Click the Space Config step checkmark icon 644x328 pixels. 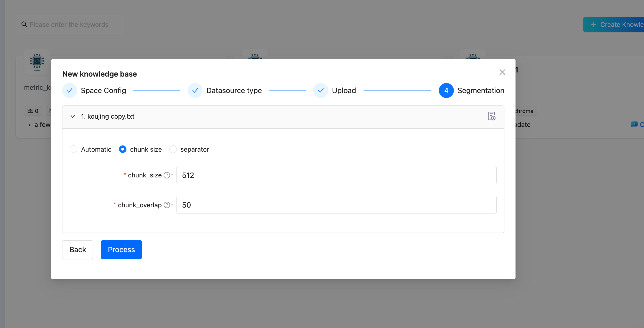(x=70, y=91)
